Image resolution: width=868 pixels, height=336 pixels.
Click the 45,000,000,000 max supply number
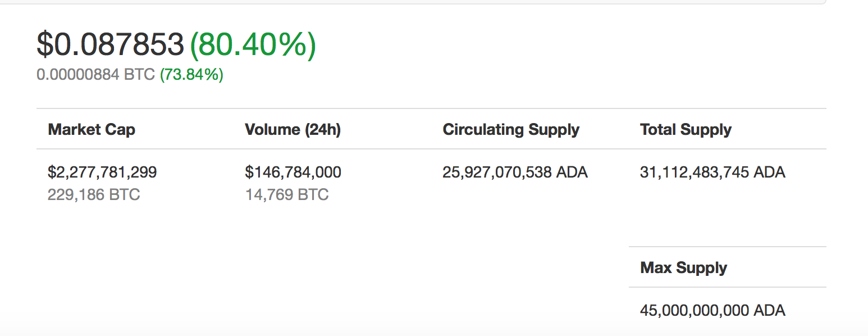[x=695, y=310]
